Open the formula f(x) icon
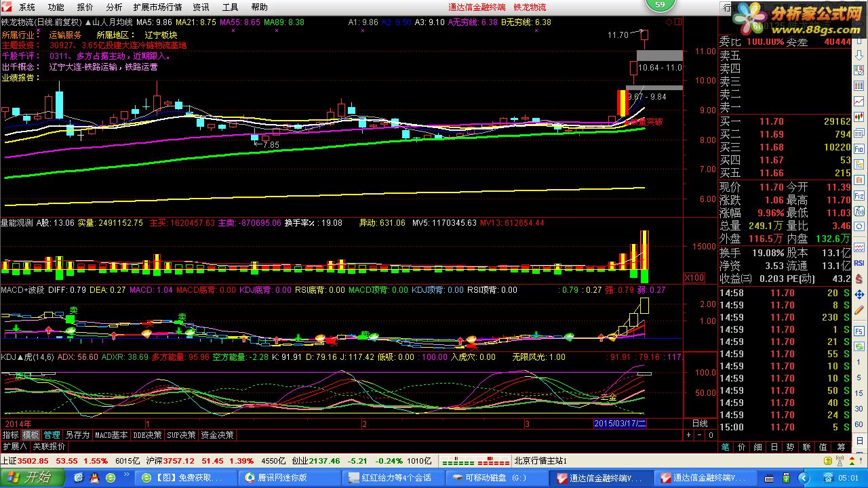The width and height of the screenshot is (868, 488). pos(859,211)
